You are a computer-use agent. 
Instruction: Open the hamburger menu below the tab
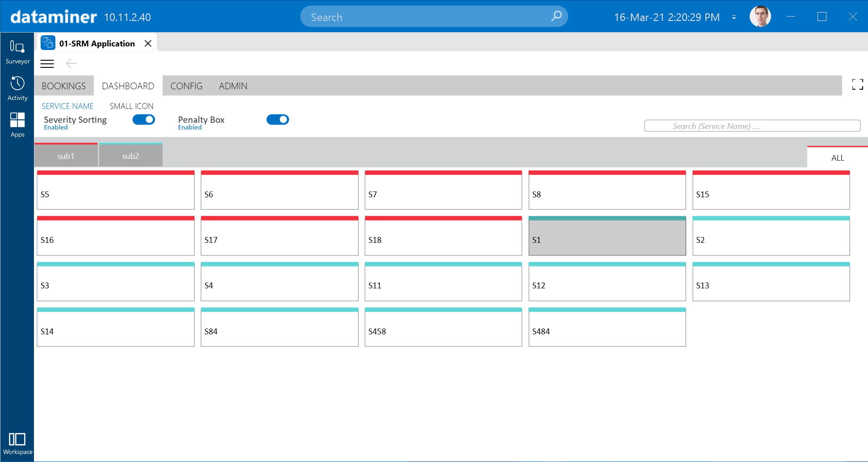pyautogui.click(x=47, y=64)
